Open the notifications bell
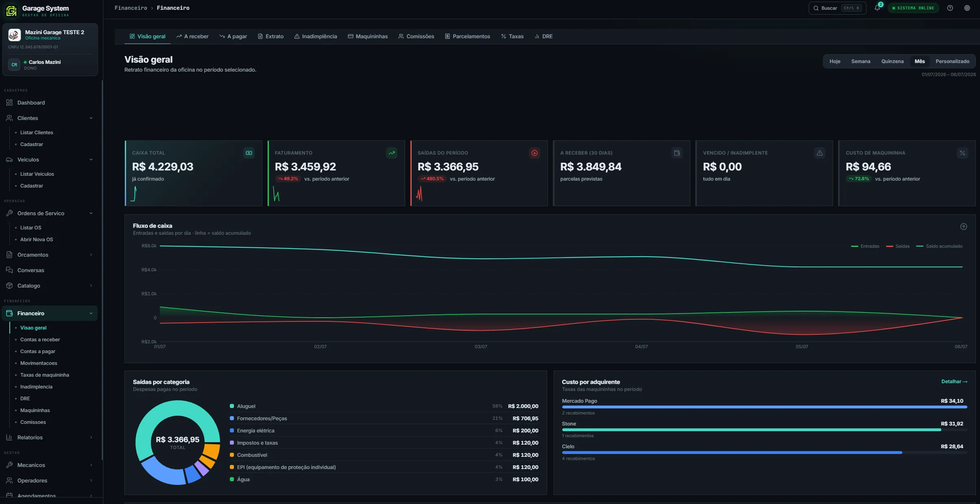The height and width of the screenshot is (504, 980). coord(877,8)
